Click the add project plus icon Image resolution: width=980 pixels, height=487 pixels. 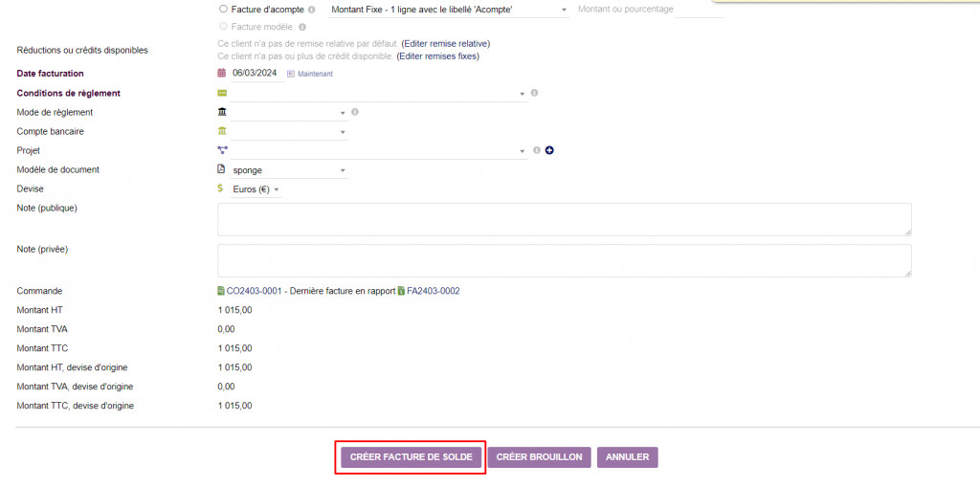pos(550,150)
